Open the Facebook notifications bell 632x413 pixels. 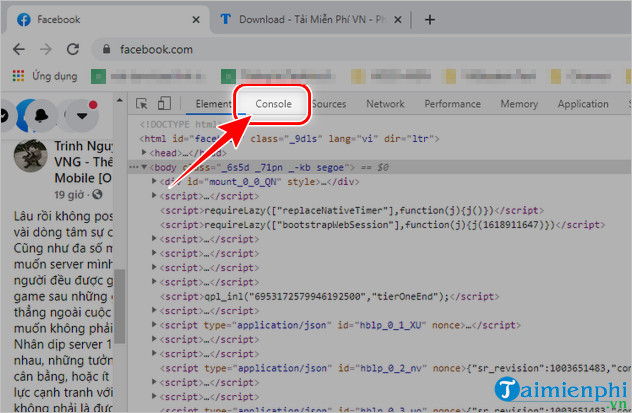pyautogui.click(x=40, y=114)
